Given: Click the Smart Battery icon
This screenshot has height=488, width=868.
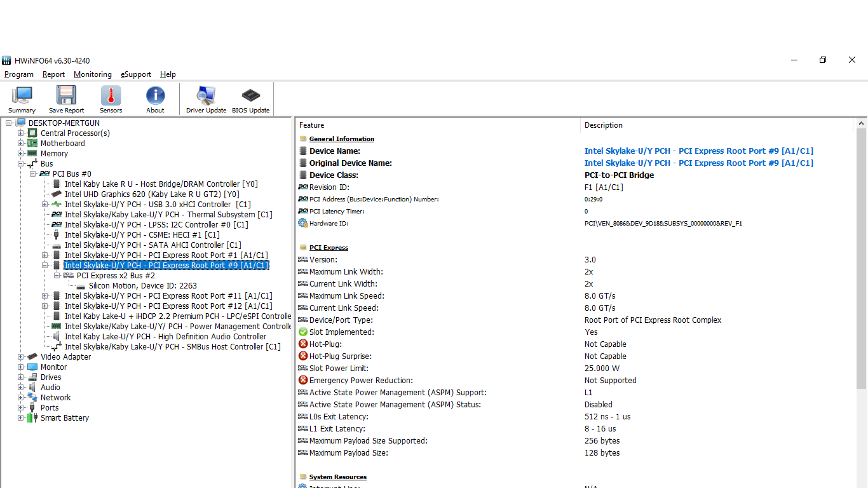Looking at the screenshot, I should point(32,418).
